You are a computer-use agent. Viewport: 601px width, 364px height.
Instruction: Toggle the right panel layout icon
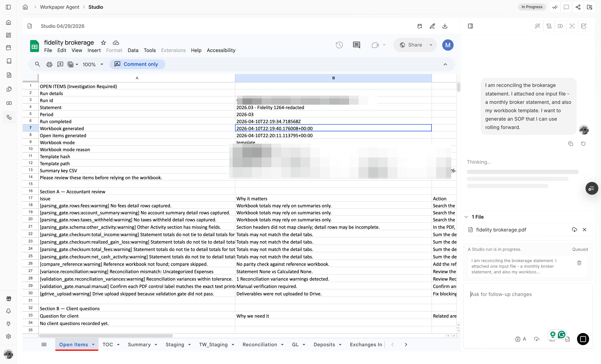(x=471, y=26)
